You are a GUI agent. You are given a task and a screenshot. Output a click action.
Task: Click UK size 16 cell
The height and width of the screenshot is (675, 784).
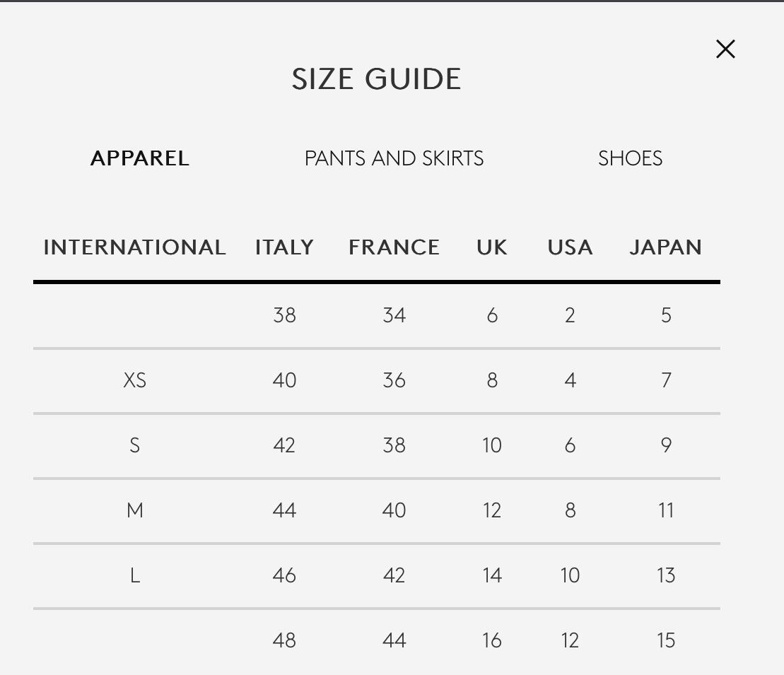point(492,640)
